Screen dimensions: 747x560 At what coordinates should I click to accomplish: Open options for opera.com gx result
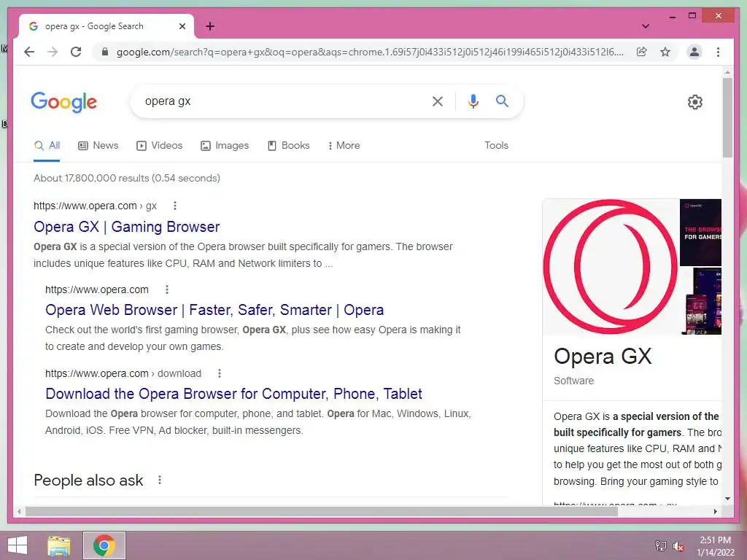[175, 206]
